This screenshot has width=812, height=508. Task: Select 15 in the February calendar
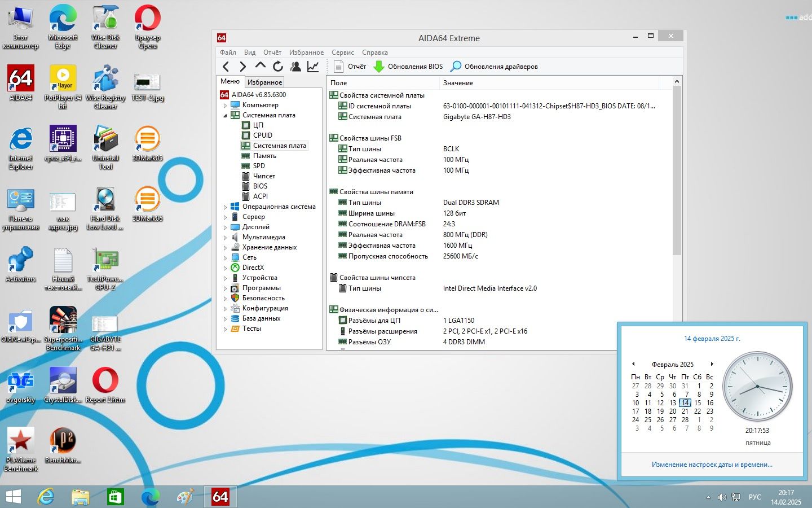(x=698, y=403)
